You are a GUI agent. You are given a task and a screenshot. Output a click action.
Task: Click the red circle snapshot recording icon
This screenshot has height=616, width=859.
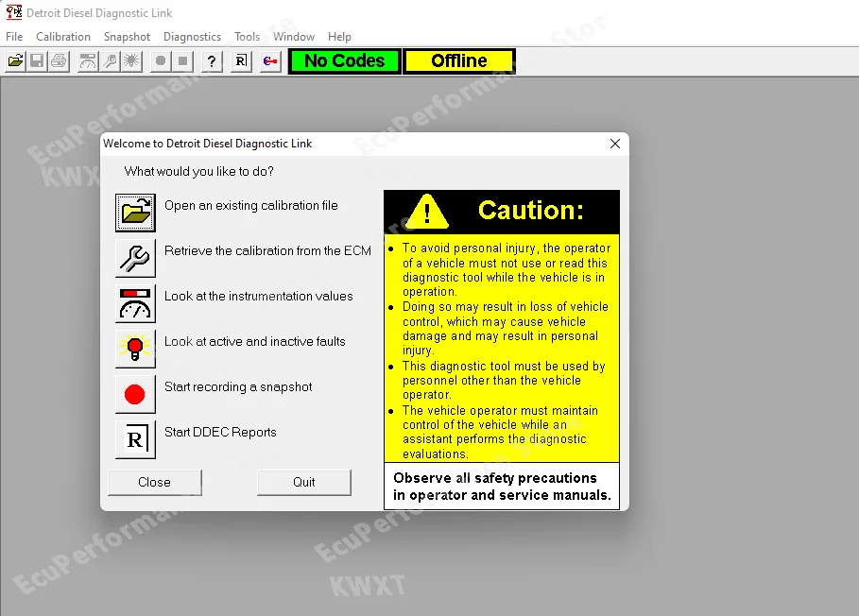135,394
